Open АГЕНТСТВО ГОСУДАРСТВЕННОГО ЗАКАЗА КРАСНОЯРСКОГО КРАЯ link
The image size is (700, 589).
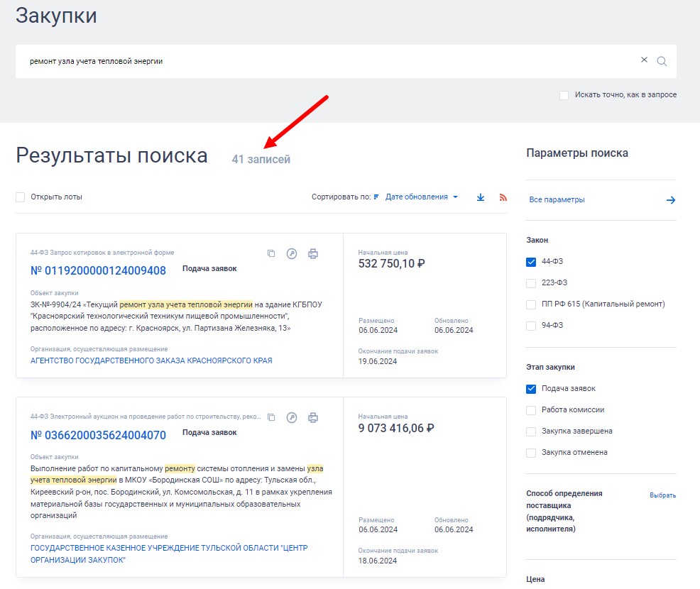pyautogui.click(x=151, y=360)
